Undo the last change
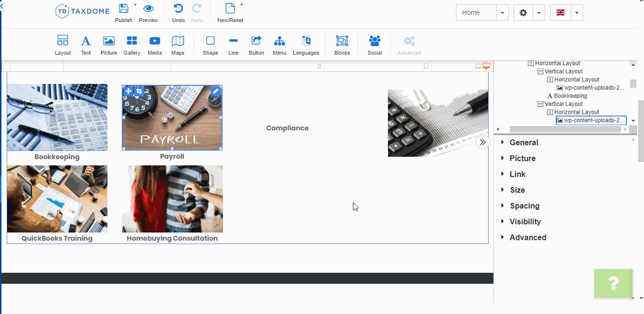The image size is (644, 314). 178,9
